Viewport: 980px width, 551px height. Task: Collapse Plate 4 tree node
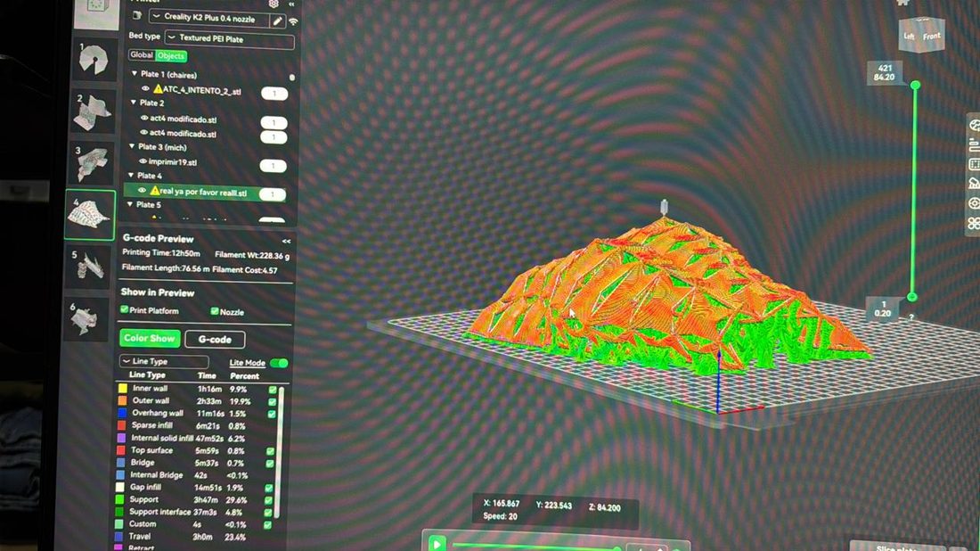(131, 176)
